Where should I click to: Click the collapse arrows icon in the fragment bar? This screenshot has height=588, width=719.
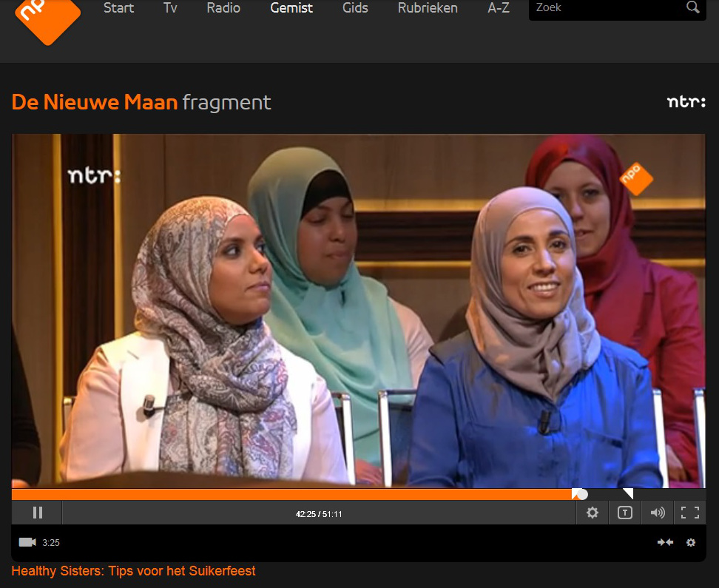click(665, 542)
